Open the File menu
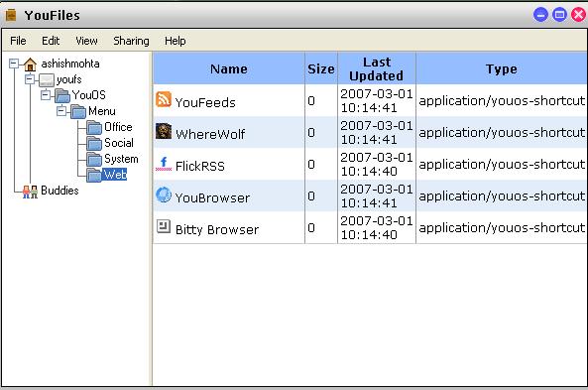 pos(18,41)
